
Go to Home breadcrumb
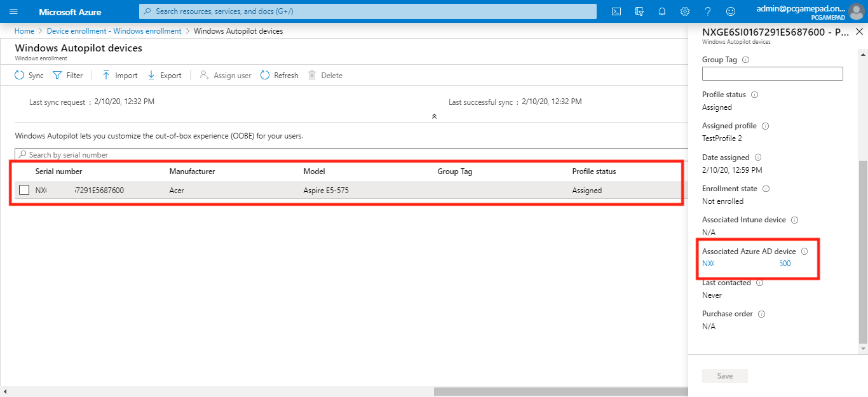[24, 31]
